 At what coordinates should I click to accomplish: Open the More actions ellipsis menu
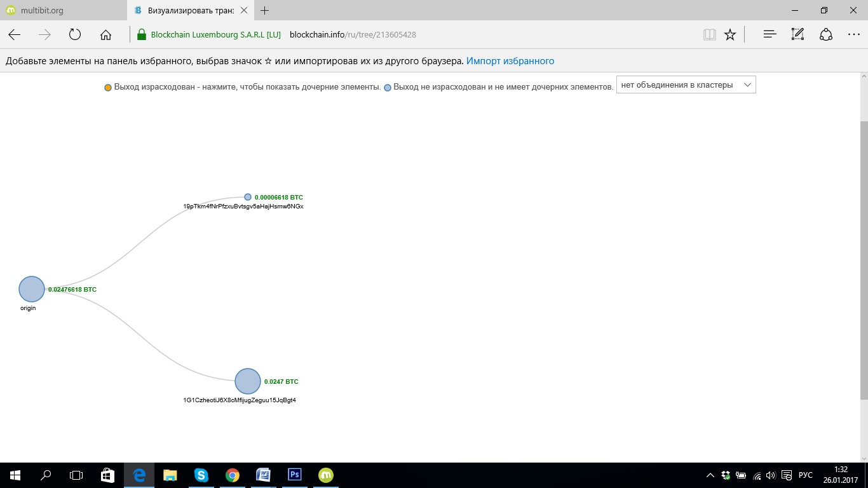click(x=853, y=35)
